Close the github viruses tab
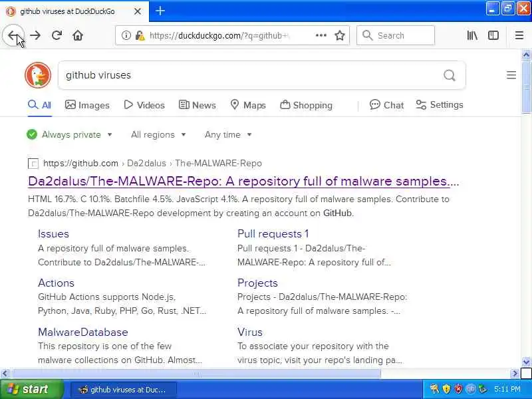The height and width of the screenshot is (399, 532). tap(138, 11)
